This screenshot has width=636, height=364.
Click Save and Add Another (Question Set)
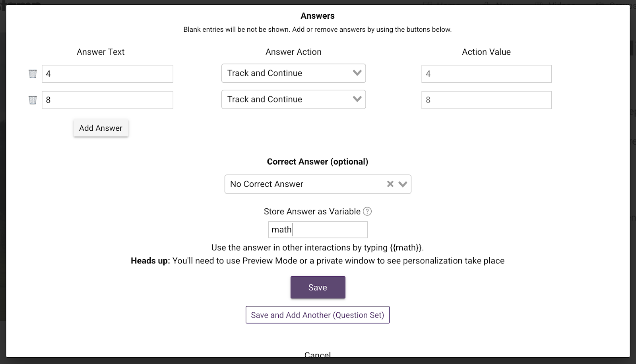pyautogui.click(x=317, y=315)
